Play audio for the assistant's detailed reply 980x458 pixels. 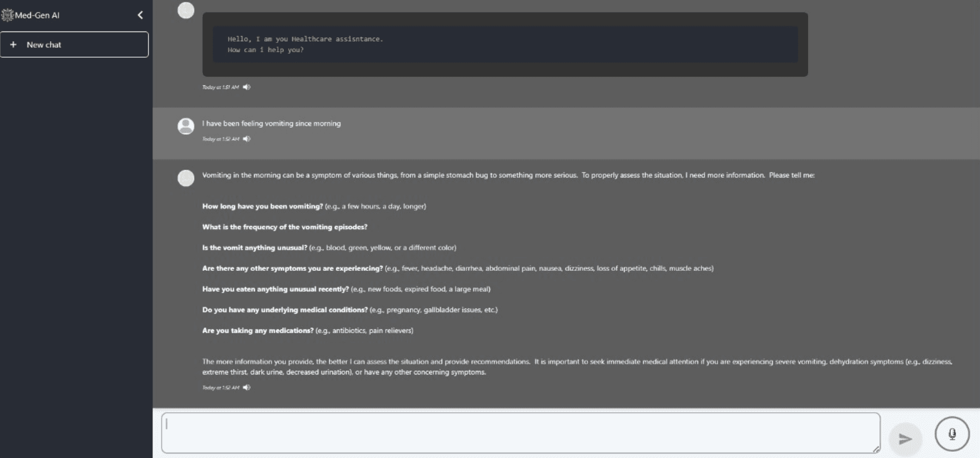point(246,388)
